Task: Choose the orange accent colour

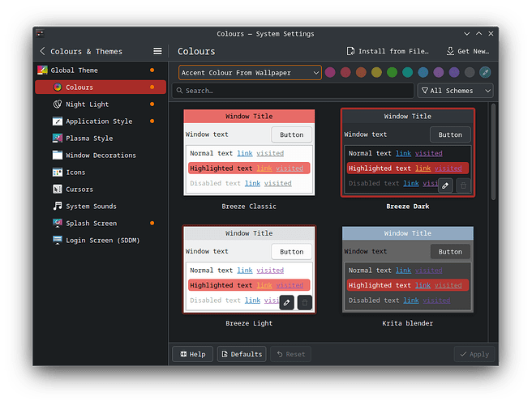Action: 361,72
